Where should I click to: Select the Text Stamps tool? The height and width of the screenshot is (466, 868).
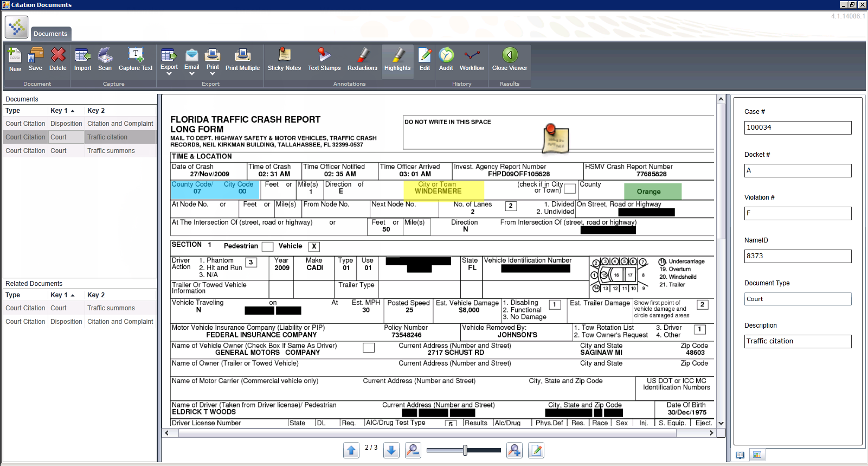click(324, 59)
